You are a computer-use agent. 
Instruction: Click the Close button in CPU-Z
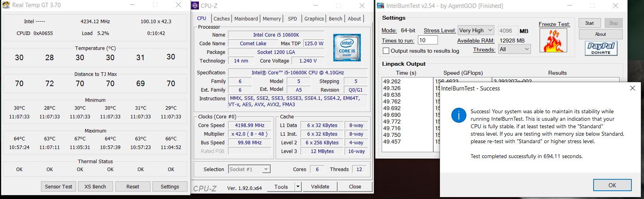coord(355,187)
